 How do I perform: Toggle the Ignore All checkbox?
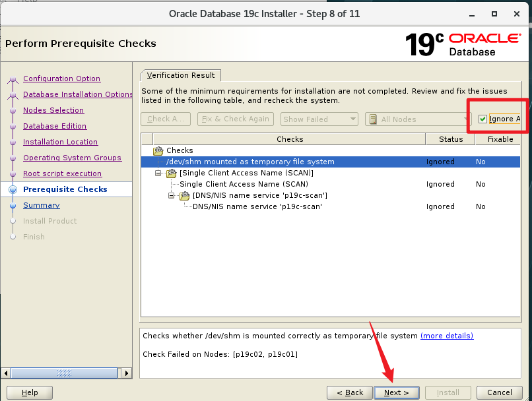[482, 119]
